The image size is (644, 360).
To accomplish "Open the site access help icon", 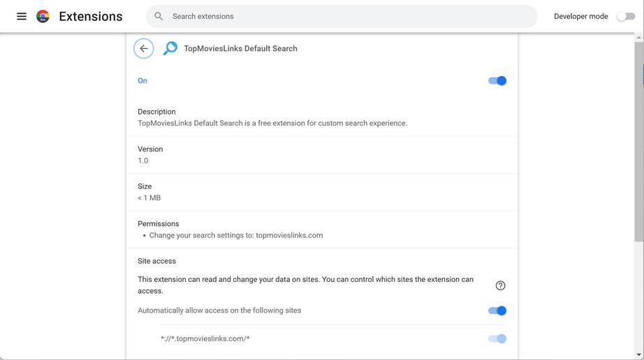I will click(500, 285).
